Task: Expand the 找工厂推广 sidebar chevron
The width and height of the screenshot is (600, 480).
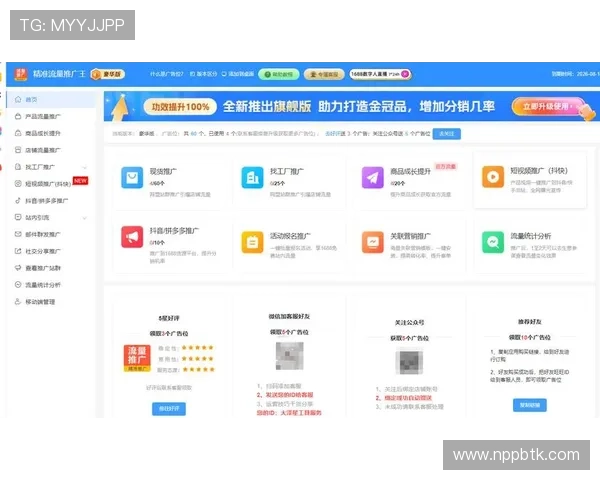Action: (x=85, y=167)
